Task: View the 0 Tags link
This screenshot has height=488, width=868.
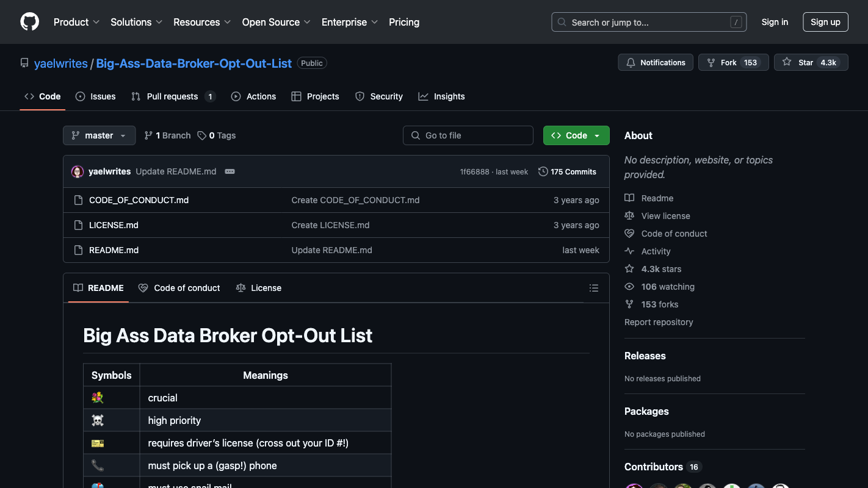Action: tap(216, 135)
